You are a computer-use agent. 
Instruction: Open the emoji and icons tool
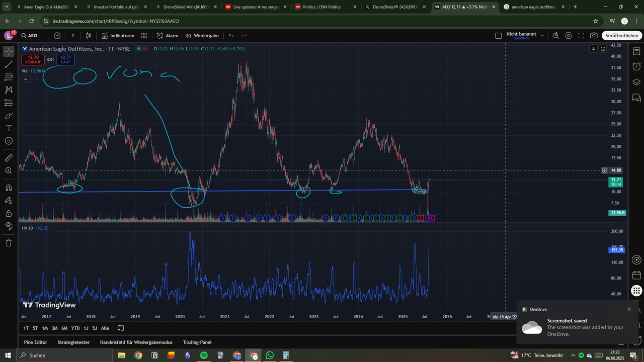click(9, 141)
